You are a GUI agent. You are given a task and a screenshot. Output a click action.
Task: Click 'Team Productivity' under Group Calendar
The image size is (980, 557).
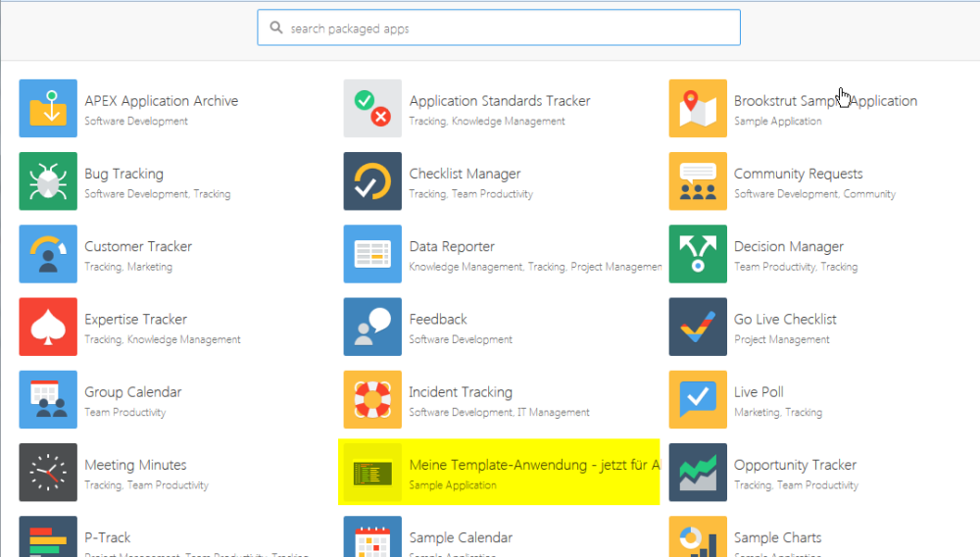coord(125,413)
